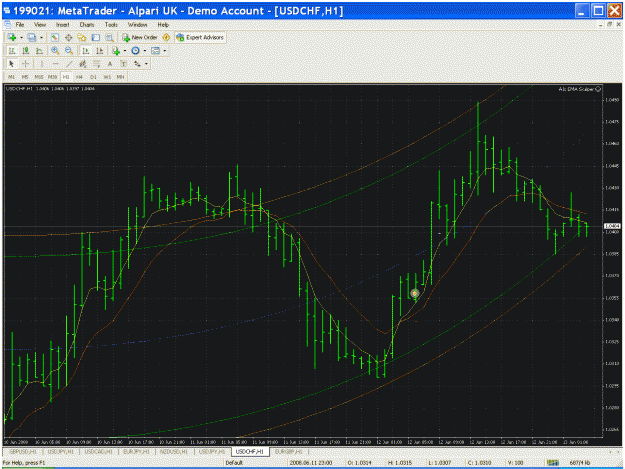Click the Templates icon
Image resolution: width=625 pixels, height=469 pixels.
[x=155, y=51]
